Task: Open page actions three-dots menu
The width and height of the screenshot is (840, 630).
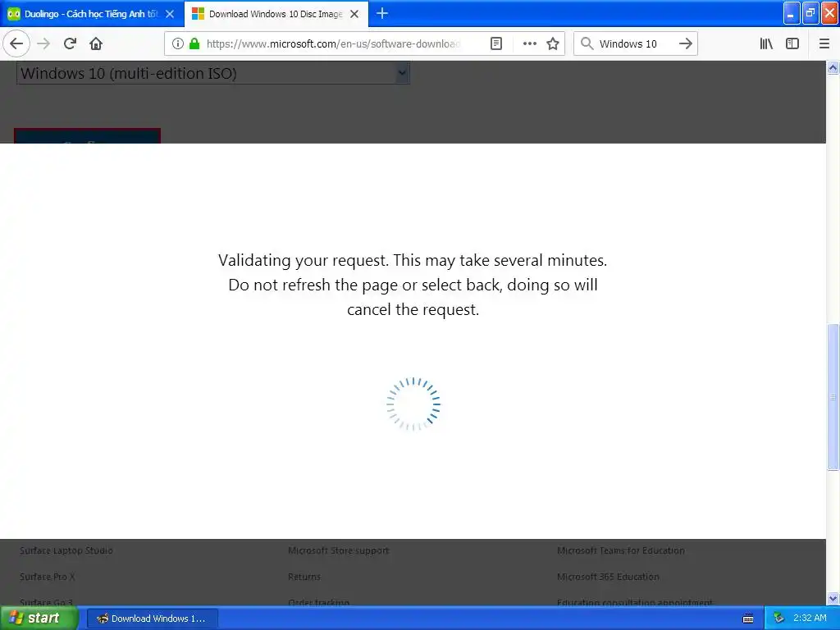Action: coord(529,43)
